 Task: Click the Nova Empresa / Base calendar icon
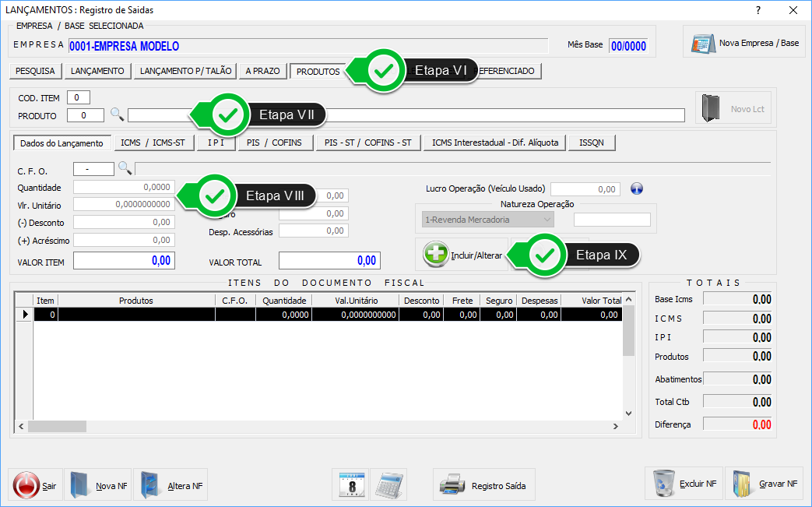[703, 44]
